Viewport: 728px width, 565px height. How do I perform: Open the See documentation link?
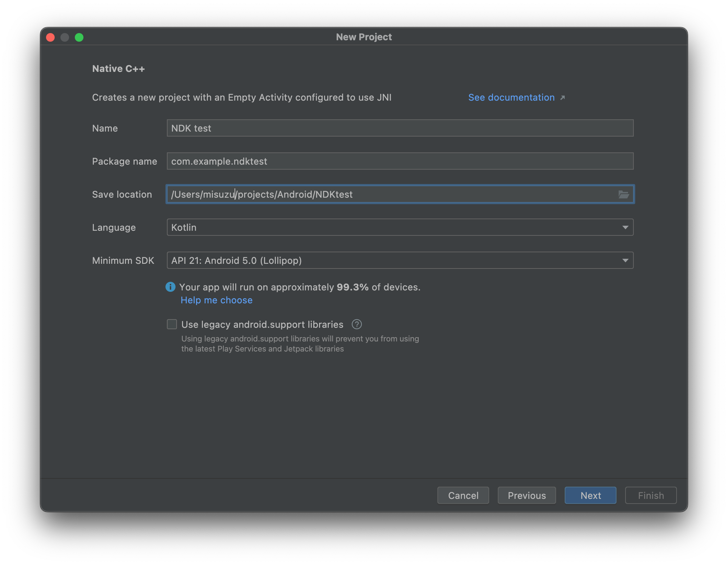point(511,98)
